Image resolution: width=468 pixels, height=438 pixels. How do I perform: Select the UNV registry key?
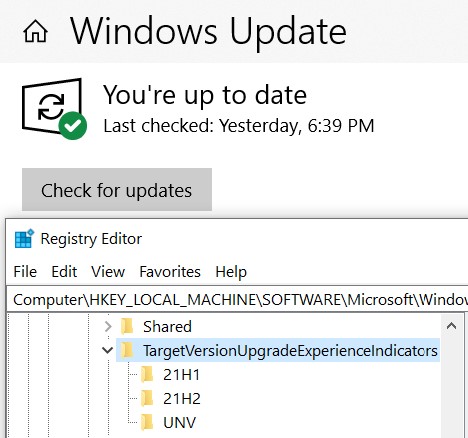click(179, 423)
